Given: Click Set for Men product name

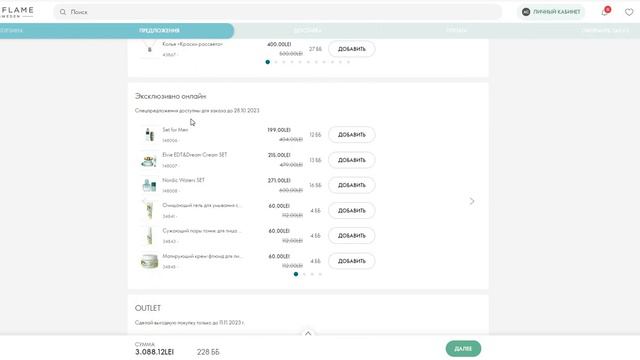Looking at the screenshot, I should tap(175, 130).
